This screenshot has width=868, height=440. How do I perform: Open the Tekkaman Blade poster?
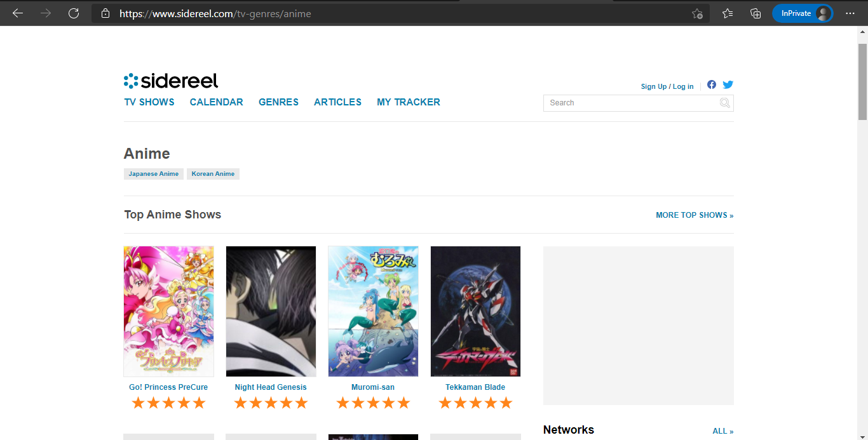[x=475, y=311]
